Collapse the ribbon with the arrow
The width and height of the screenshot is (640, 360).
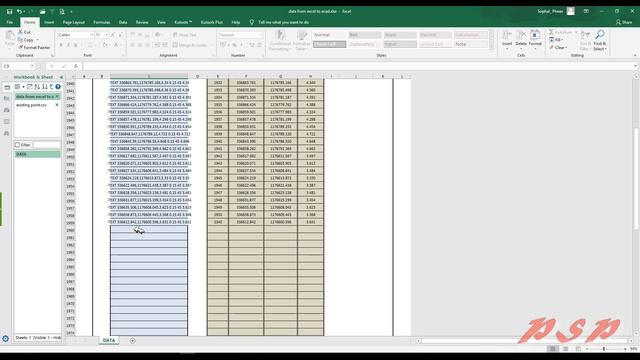tap(635, 55)
